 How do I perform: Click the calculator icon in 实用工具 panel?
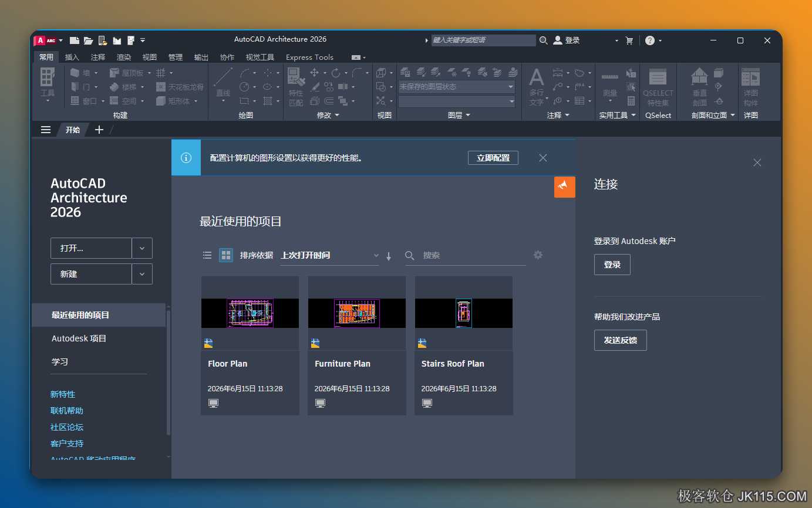click(x=631, y=101)
